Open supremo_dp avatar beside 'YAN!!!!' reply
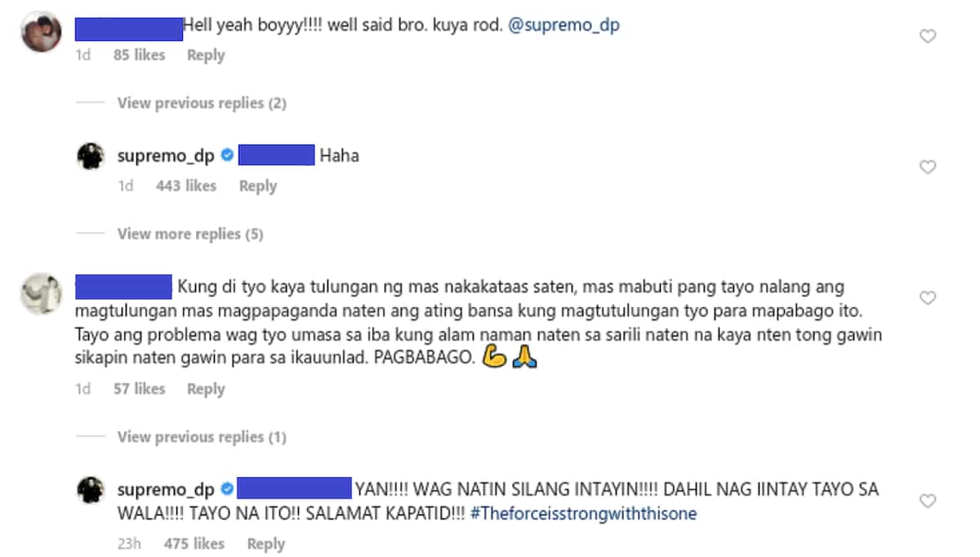The image size is (980, 557). click(x=90, y=489)
